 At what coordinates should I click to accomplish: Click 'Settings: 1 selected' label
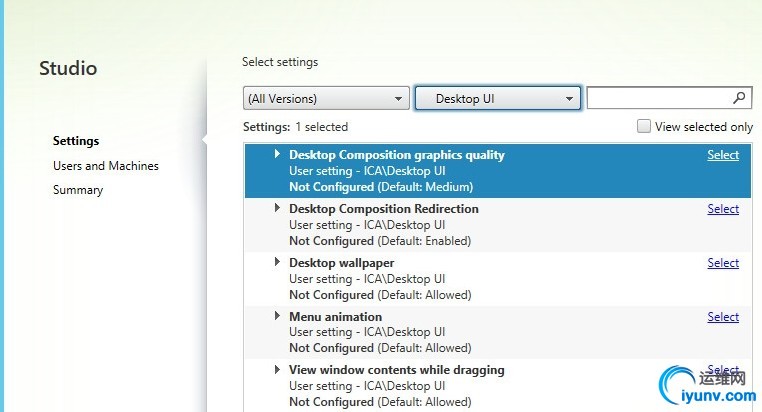pos(295,127)
